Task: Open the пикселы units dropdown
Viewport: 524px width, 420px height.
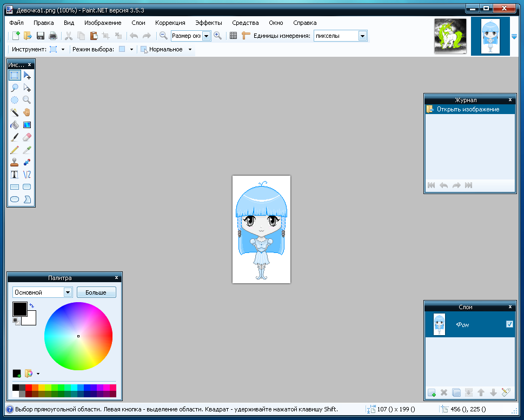Action: point(363,36)
